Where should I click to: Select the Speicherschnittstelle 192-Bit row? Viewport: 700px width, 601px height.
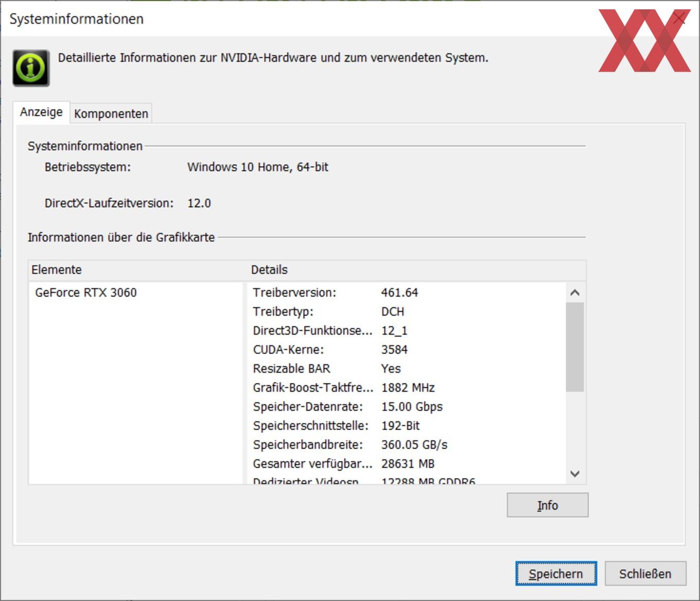(x=407, y=426)
